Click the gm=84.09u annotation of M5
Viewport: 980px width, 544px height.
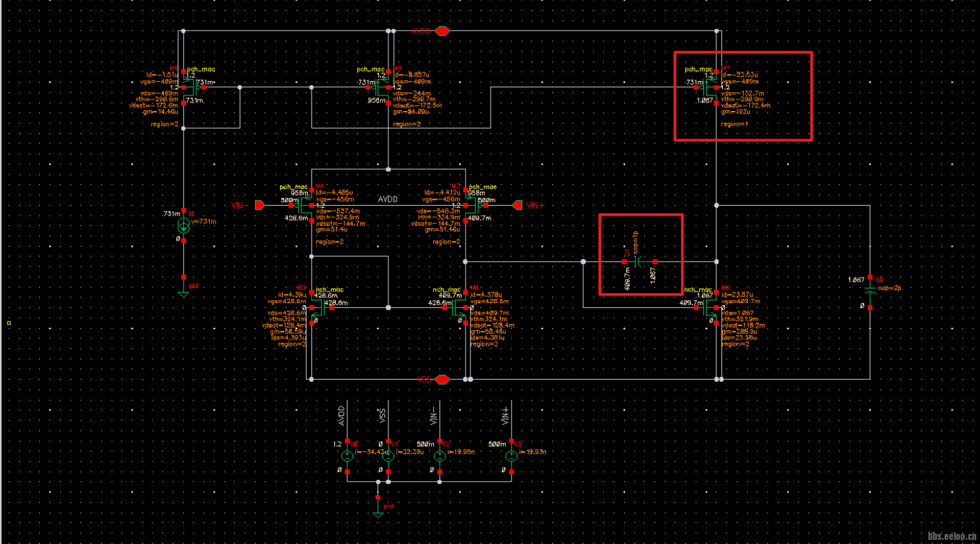coord(411,112)
